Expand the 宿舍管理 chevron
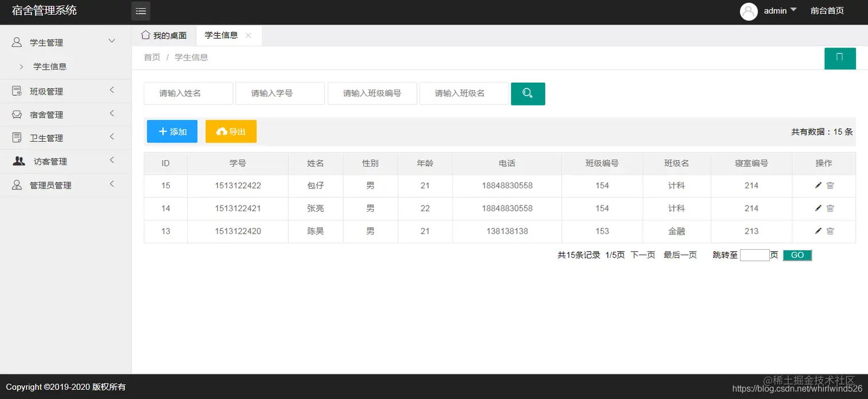The image size is (868, 399). 112,113
